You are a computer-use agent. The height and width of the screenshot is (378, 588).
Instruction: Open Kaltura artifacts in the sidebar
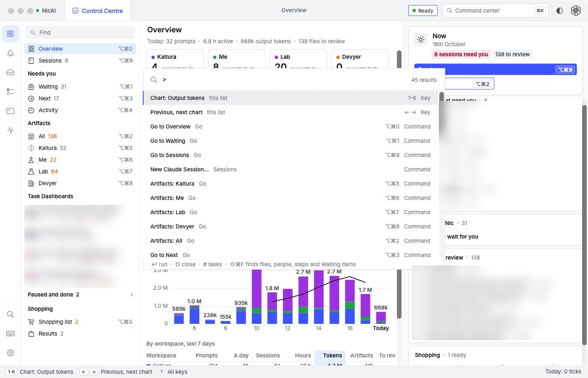tap(80, 148)
